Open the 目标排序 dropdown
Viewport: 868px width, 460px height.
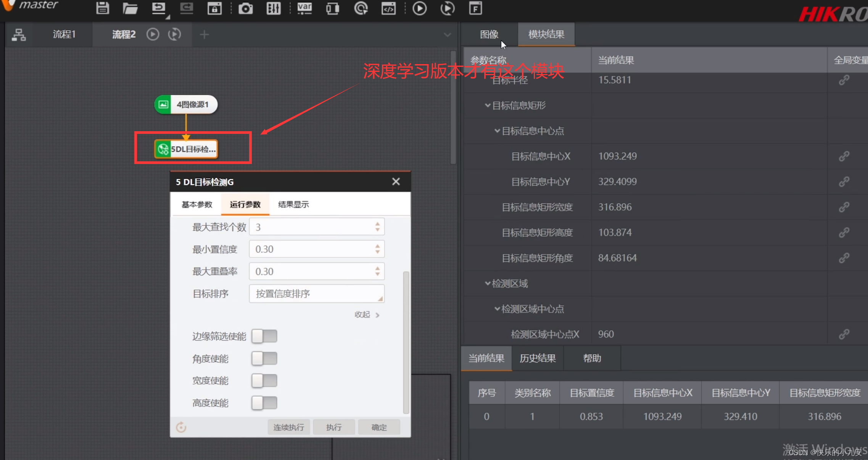coord(316,294)
